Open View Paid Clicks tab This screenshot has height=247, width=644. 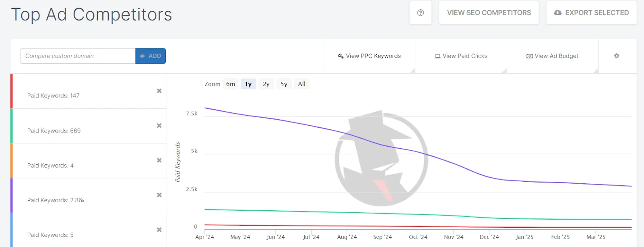tap(461, 56)
